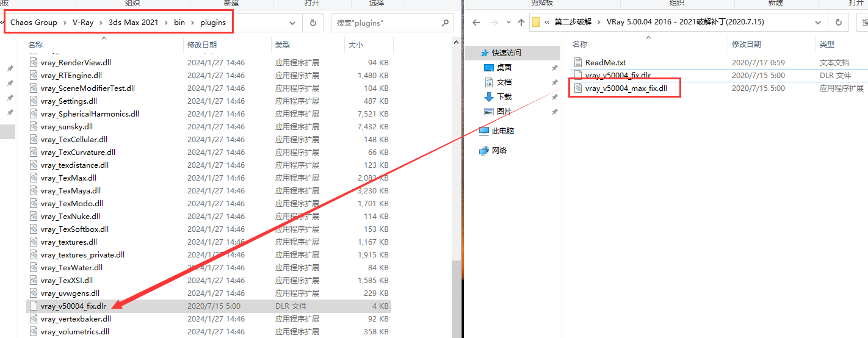Expand chevron after V-Ray in path
This screenshot has width=868, height=338.
click(101, 23)
